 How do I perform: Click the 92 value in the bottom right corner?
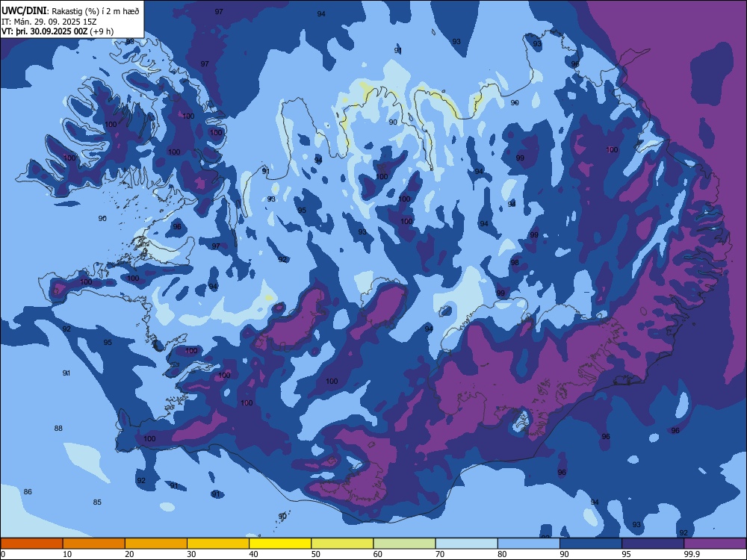(x=684, y=532)
